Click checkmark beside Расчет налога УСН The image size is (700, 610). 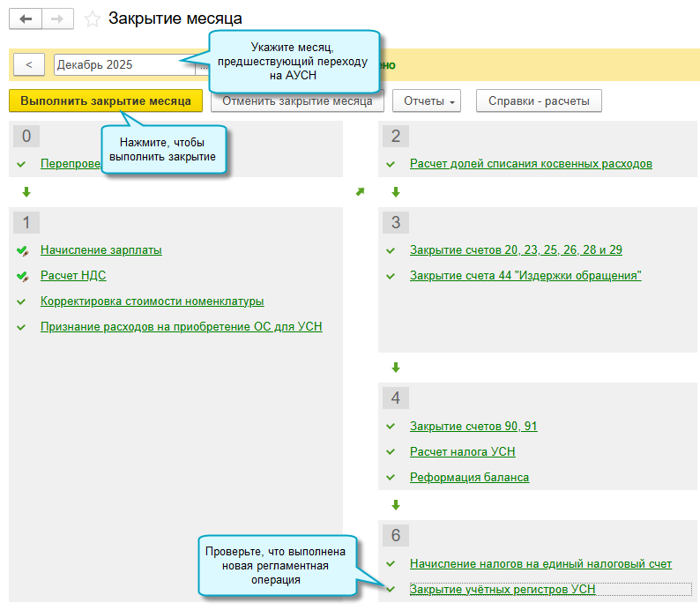pyautogui.click(x=391, y=452)
